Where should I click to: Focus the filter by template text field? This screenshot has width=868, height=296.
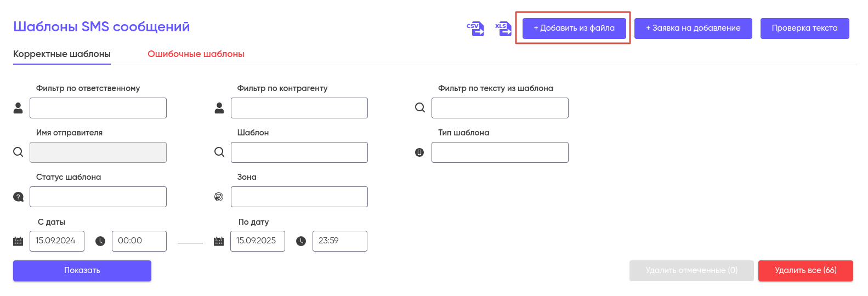pos(500,108)
